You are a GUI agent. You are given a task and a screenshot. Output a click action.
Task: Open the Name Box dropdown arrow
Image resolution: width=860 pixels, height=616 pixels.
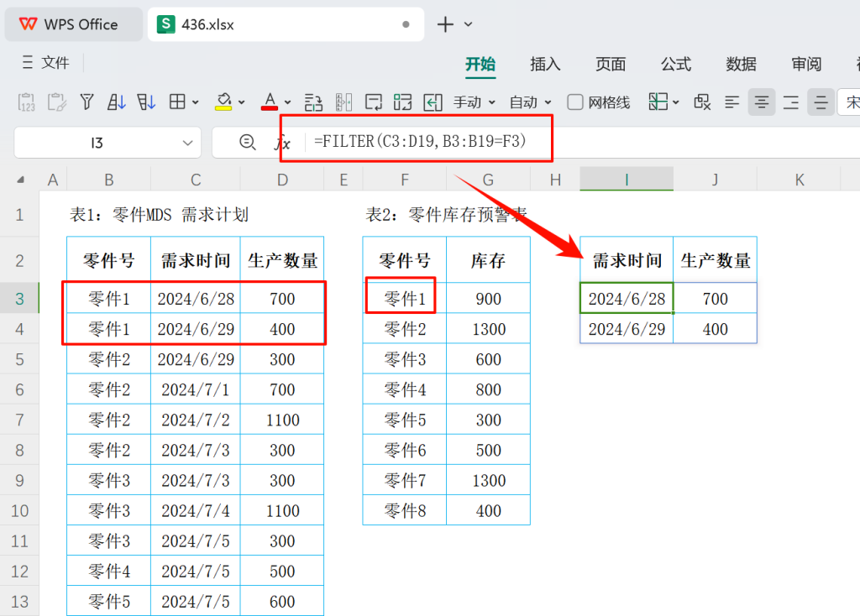tap(187, 143)
